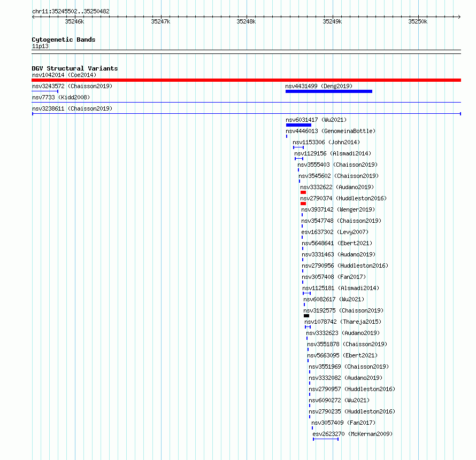The image size is (476, 460).
Task: Click the 35249k ruler tick label
Action: pyautogui.click(x=332, y=21)
